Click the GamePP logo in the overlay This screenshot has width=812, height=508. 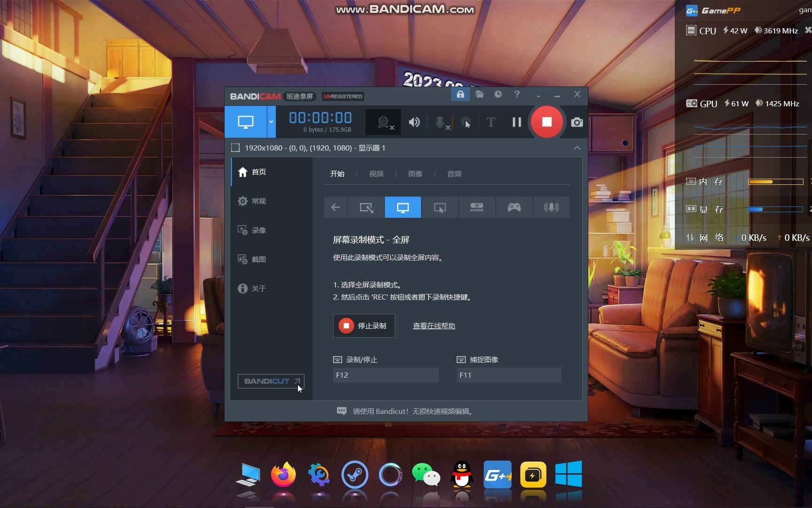tap(713, 10)
